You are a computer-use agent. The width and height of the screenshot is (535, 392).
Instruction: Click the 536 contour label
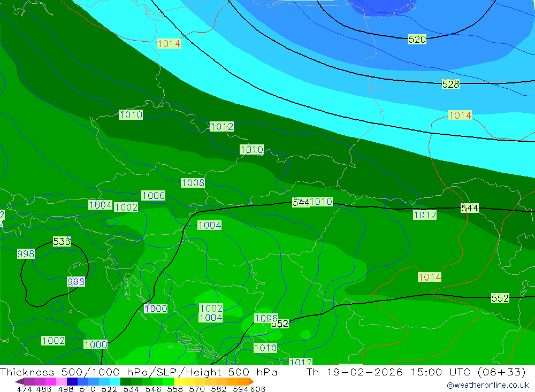[x=62, y=242]
